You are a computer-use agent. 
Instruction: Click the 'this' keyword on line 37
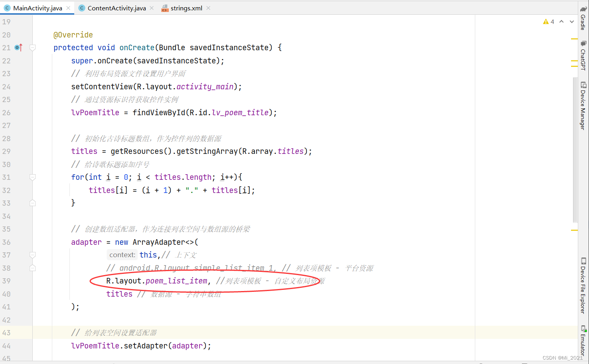(148, 255)
